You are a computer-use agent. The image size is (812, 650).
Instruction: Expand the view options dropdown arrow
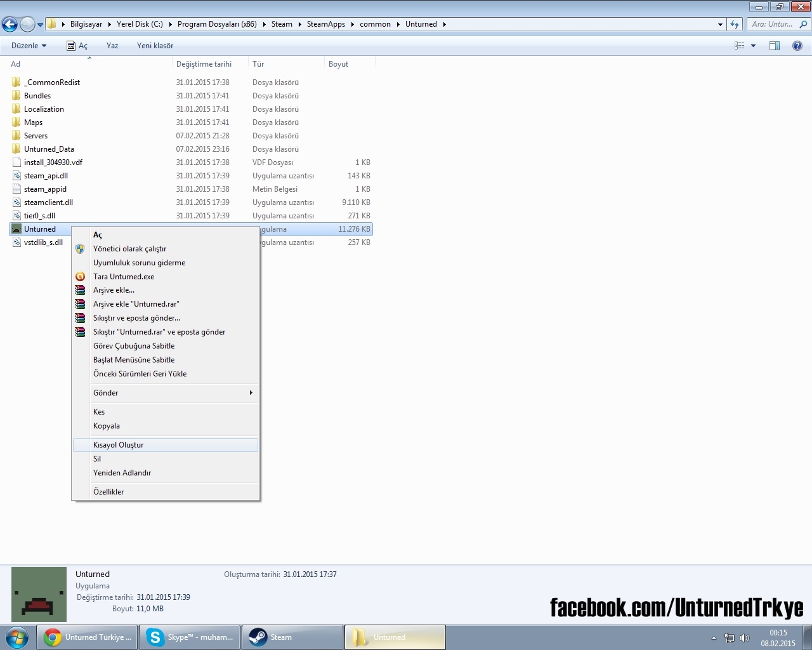(753, 46)
